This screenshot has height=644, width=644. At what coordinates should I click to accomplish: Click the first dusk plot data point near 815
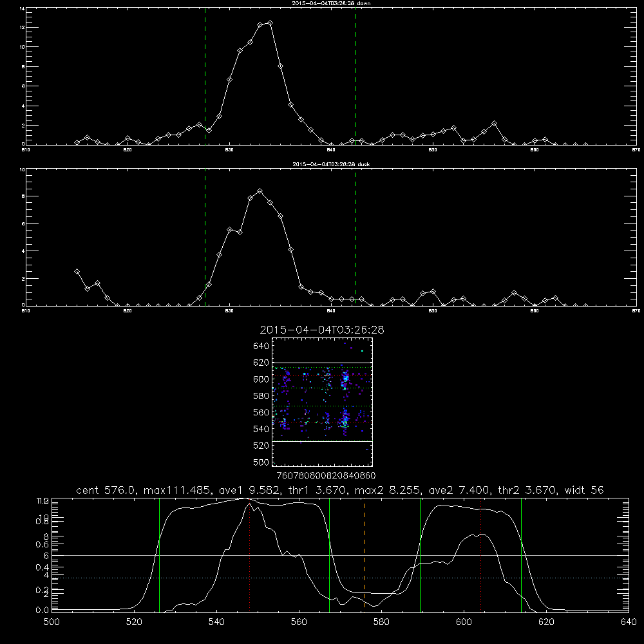click(x=77, y=272)
